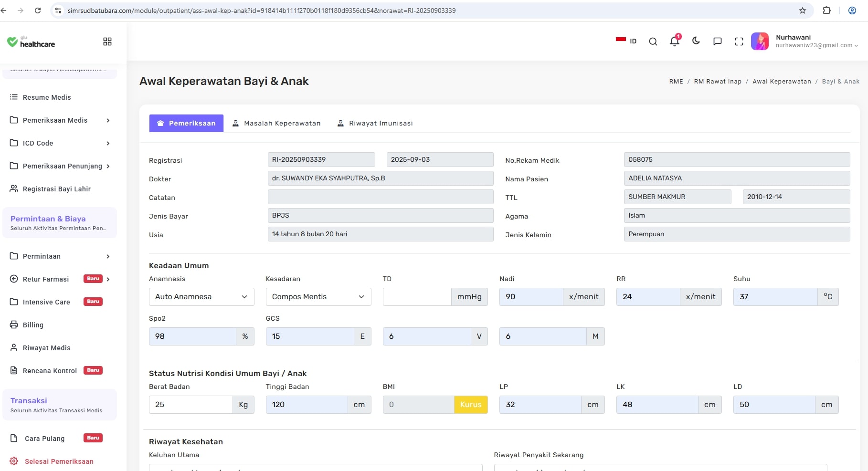The height and width of the screenshot is (471, 868).
Task: Switch to Riwayat Imunisasi tab
Action: point(375,123)
